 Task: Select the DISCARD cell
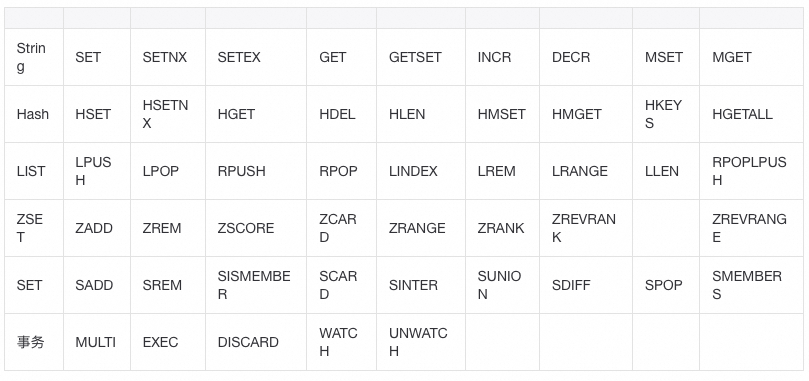(255, 342)
